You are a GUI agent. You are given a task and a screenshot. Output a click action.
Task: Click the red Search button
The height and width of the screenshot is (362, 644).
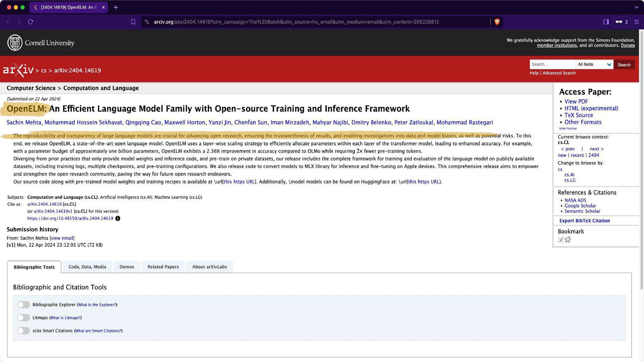(x=624, y=65)
